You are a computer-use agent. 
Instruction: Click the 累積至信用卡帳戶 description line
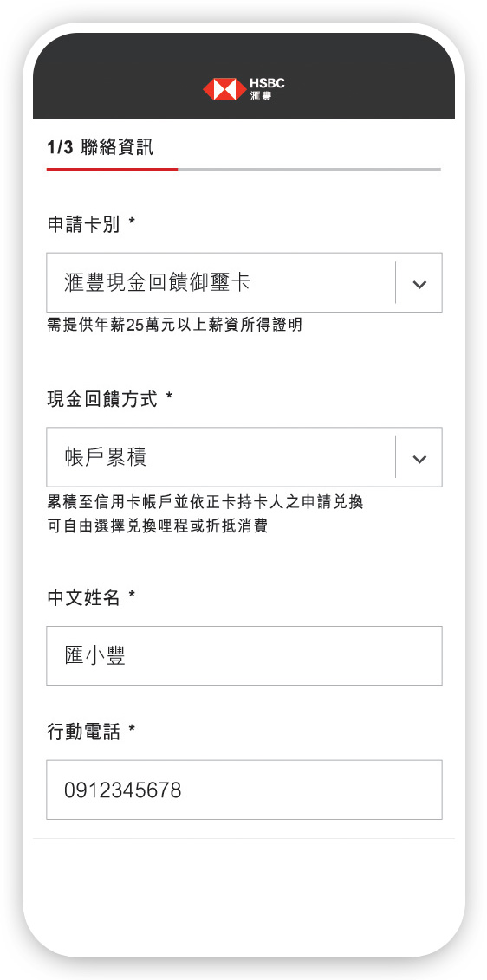[205, 502]
